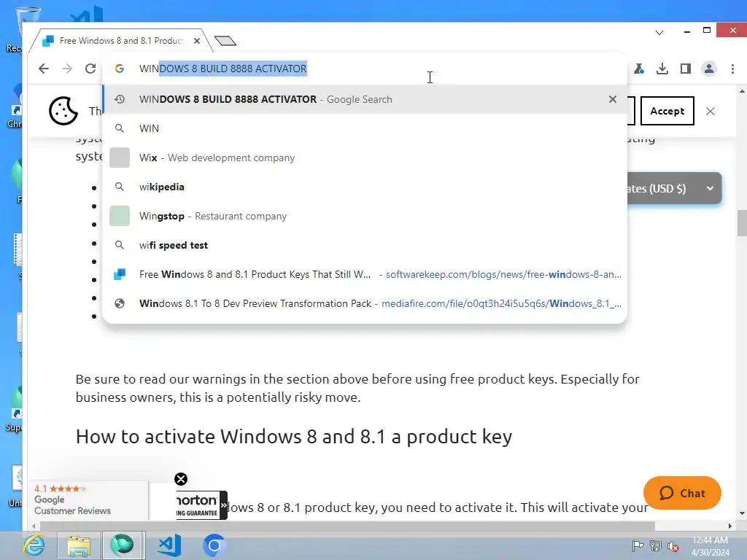Reload the page with the refresh icon

90,69
